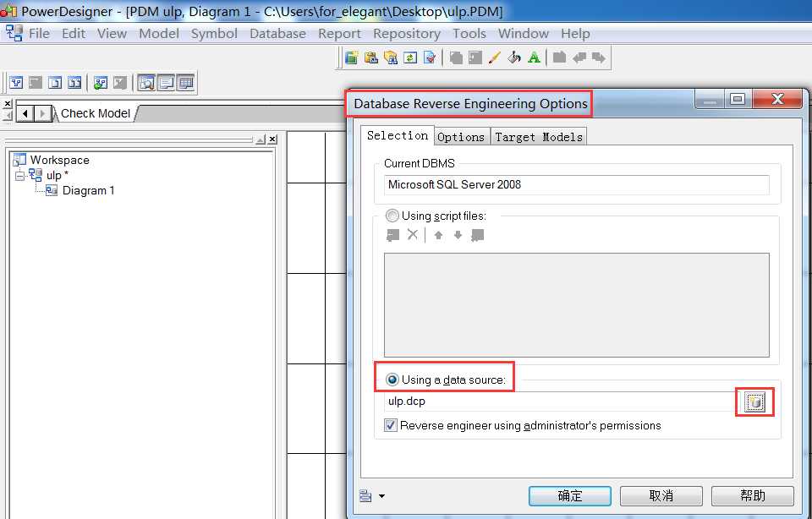Switch to the Target Models tab

pyautogui.click(x=539, y=137)
